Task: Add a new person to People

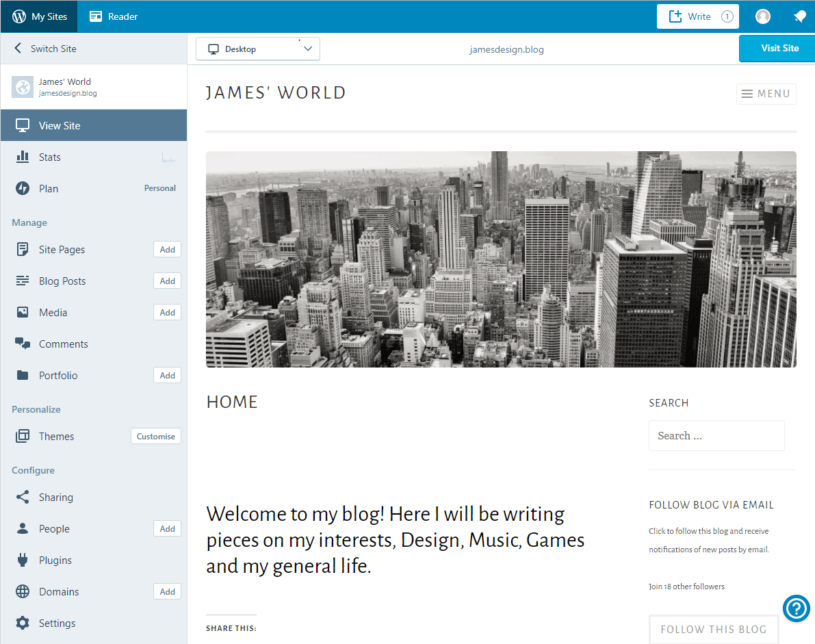Action: (x=168, y=528)
